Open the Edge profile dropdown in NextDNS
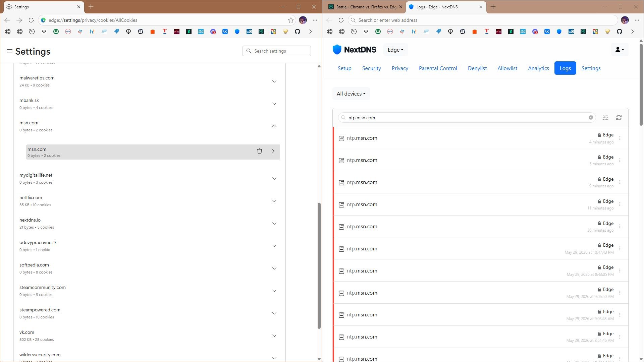Image resolution: width=644 pixels, height=362 pixels. point(395,50)
